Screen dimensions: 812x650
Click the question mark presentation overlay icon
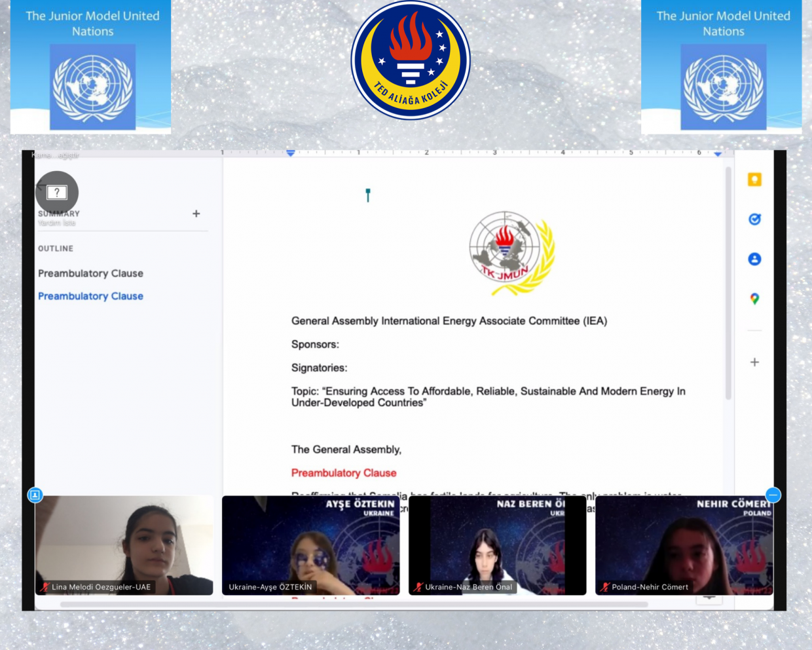[57, 192]
